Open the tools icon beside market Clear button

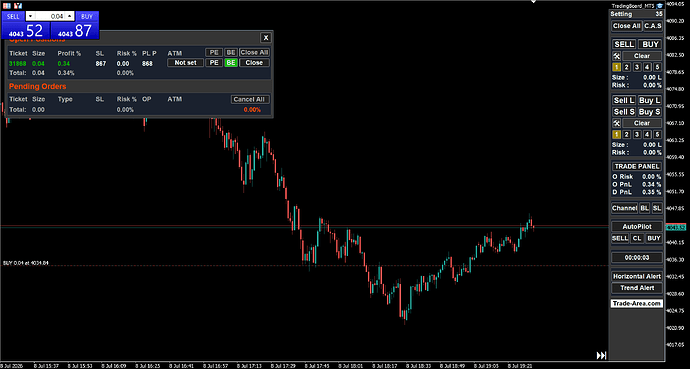click(x=617, y=56)
